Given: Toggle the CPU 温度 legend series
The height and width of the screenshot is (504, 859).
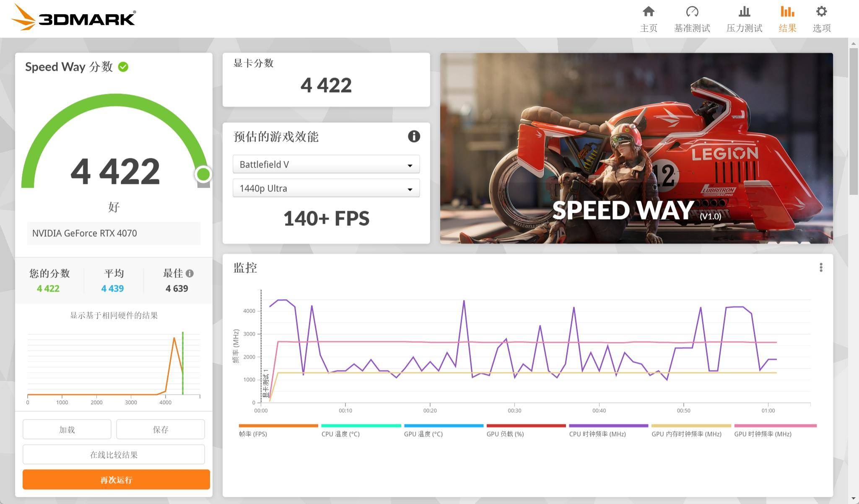Looking at the screenshot, I should tap(361, 431).
